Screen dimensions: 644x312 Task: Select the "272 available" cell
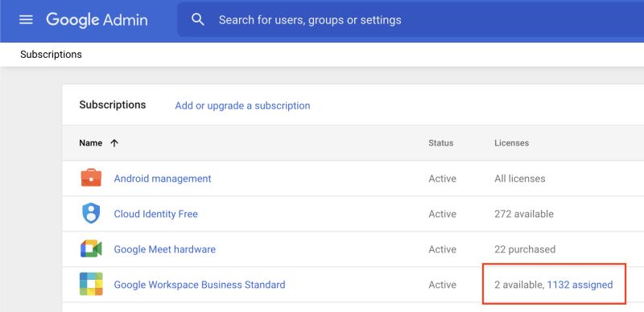click(524, 214)
